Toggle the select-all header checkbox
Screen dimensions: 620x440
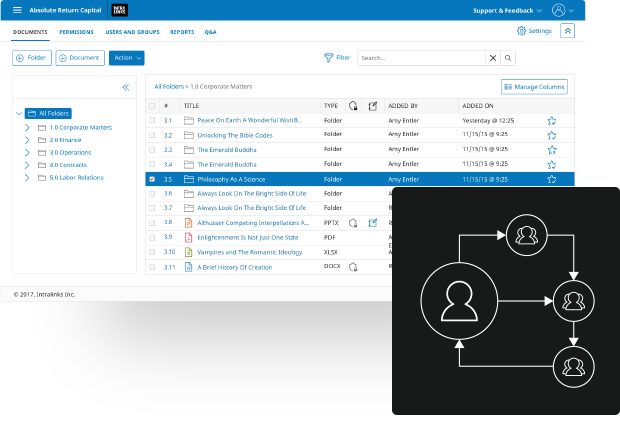coord(152,106)
